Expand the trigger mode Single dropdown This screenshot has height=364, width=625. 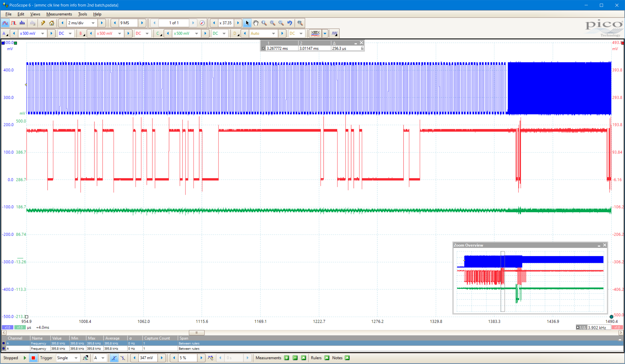(76, 358)
